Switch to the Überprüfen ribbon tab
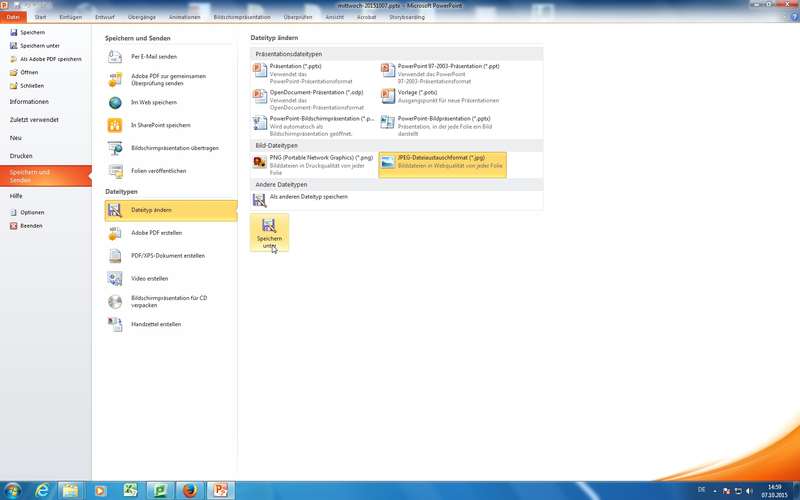The width and height of the screenshot is (800, 500). click(298, 17)
